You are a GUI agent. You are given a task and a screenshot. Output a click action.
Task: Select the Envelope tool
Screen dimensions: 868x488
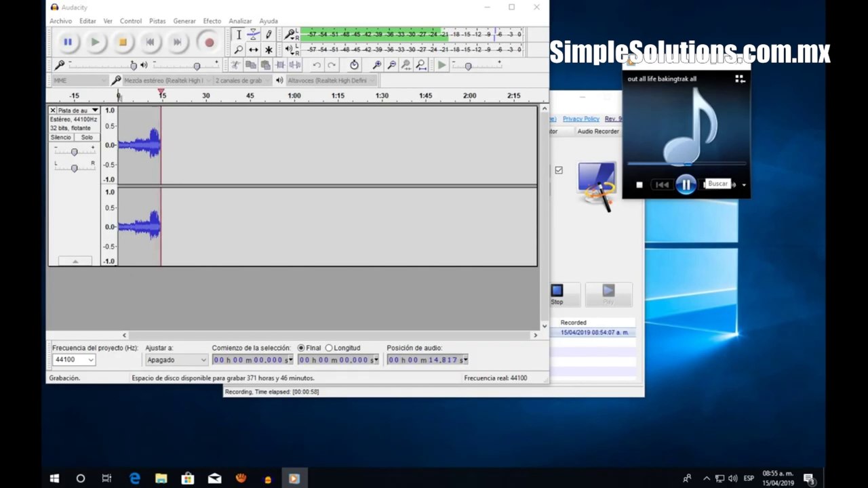coord(253,35)
